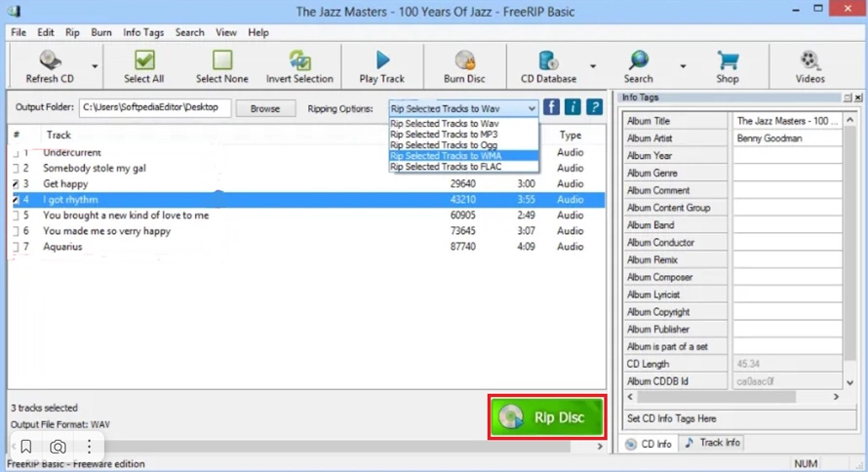This screenshot has height=472, width=868.
Task: Click the Select None toolbar icon
Action: pos(222,59)
